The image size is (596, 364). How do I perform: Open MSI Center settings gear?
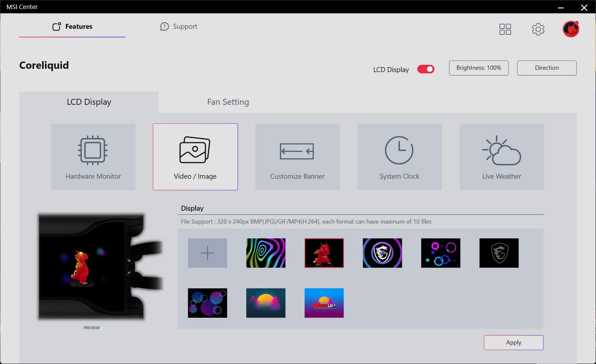coord(538,29)
